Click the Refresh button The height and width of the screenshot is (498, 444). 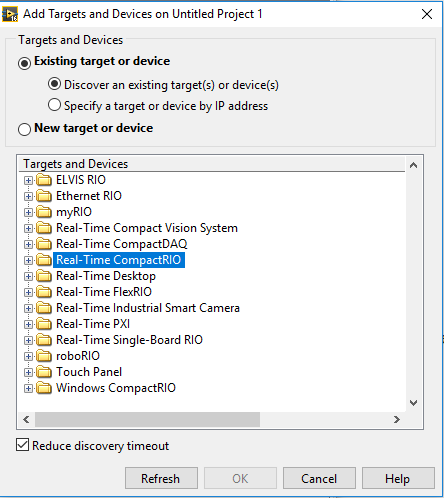(161, 478)
